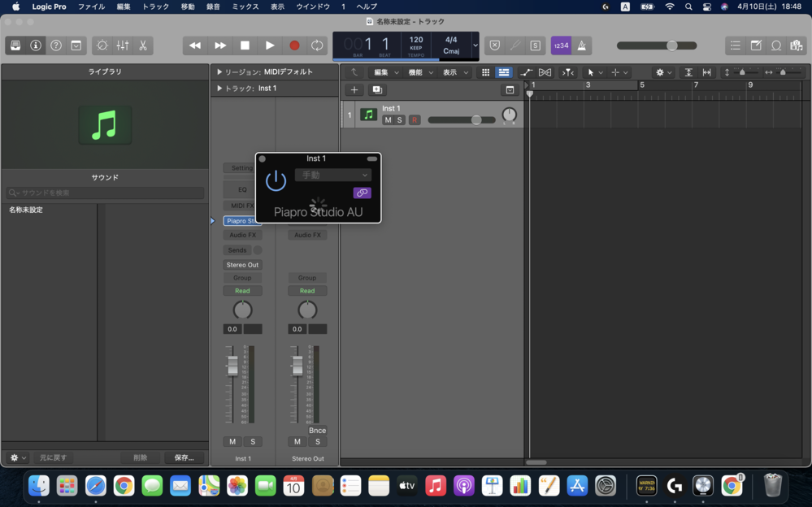
Task: Open the ウインドウ menu
Action: click(313, 6)
